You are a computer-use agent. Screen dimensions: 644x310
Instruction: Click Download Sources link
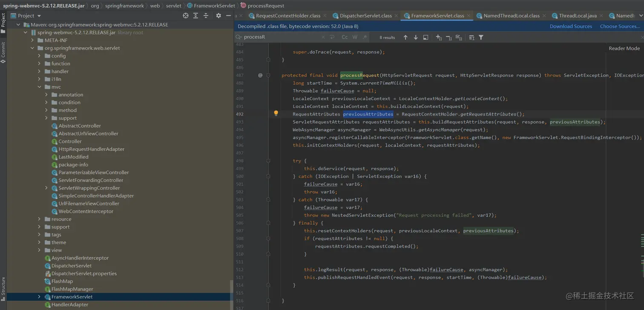(x=571, y=26)
